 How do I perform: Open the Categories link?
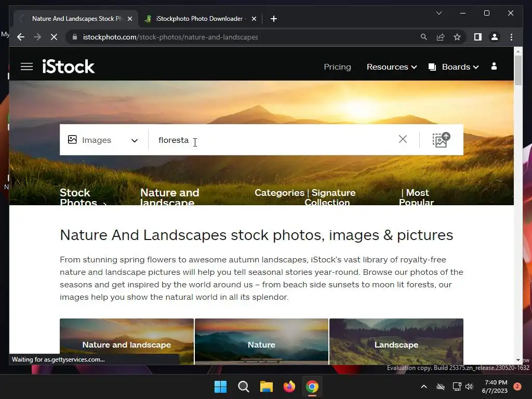(279, 193)
